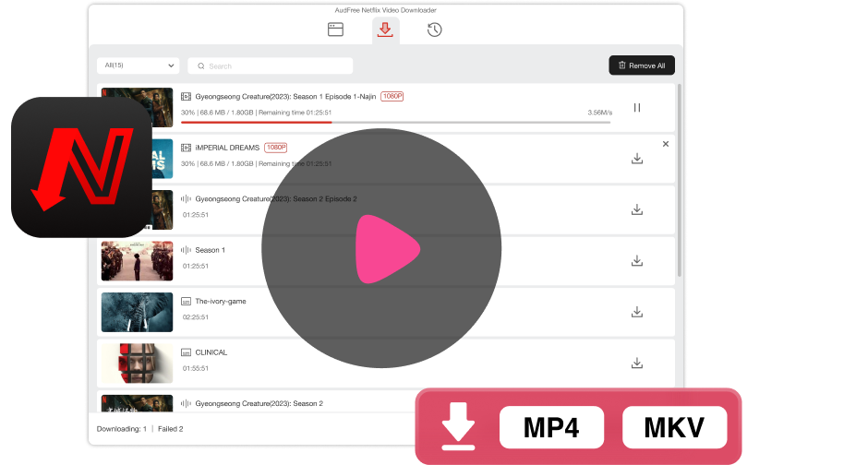Click the search magnifier icon
This screenshot has height=465, width=868.
(201, 66)
